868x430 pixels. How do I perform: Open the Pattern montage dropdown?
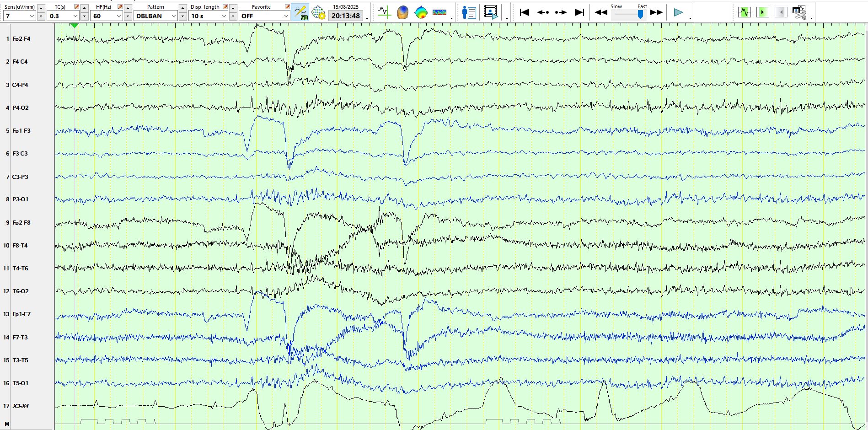(x=155, y=16)
